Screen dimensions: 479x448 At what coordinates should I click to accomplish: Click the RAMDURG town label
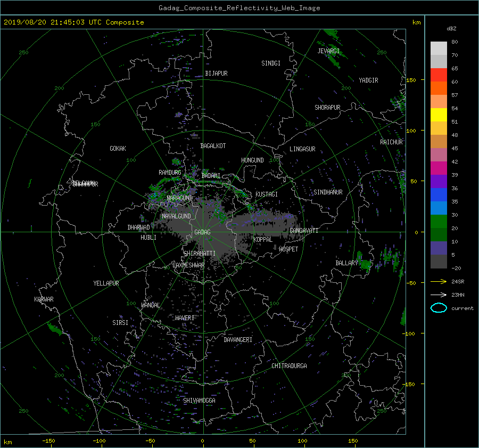tap(170, 173)
